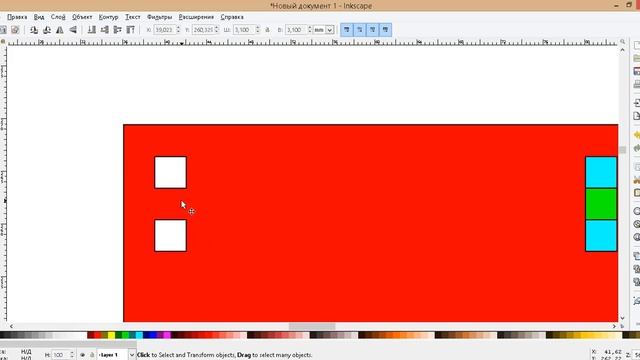
Task: Open the Расширения menu
Action: pyautogui.click(x=196, y=17)
